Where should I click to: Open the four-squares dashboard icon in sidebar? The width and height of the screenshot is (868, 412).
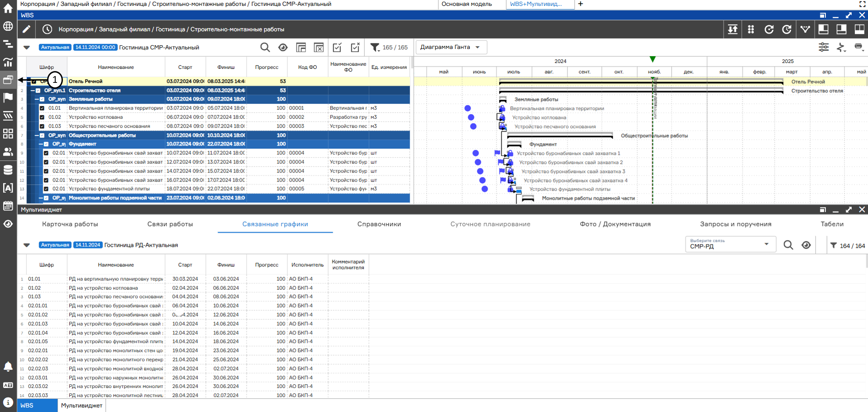coord(8,134)
